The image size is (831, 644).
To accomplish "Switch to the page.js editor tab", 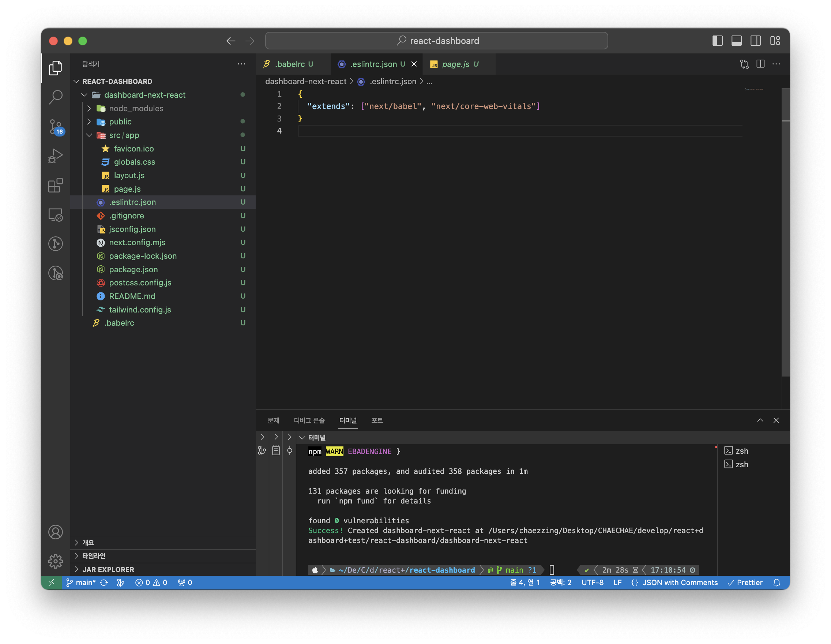I will [x=455, y=64].
